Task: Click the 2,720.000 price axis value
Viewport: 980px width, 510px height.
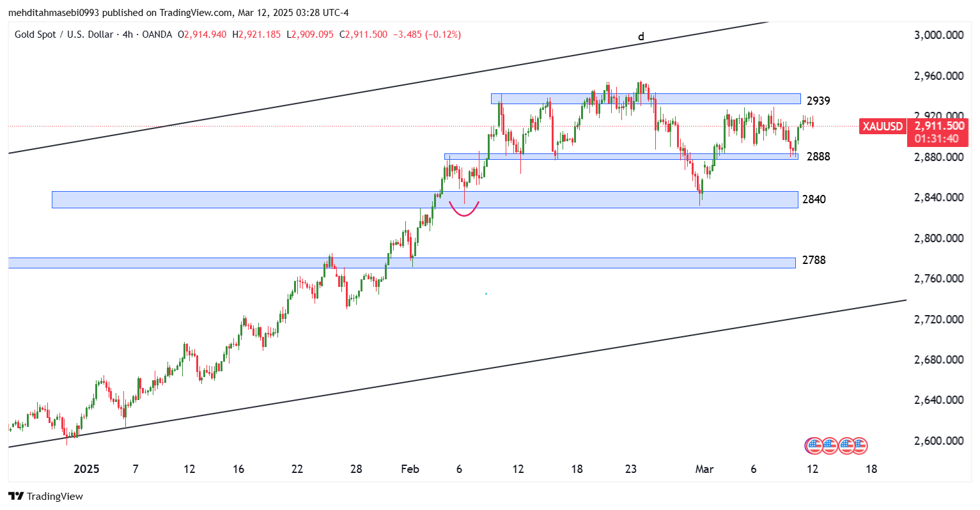Action: 939,319
